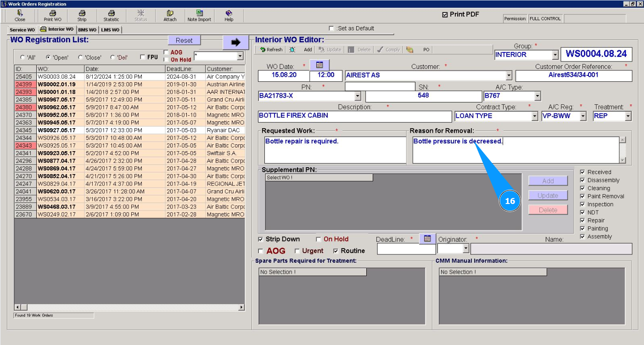Click the black arrow transfer button
The image size is (644, 345).
pos(235,42)
